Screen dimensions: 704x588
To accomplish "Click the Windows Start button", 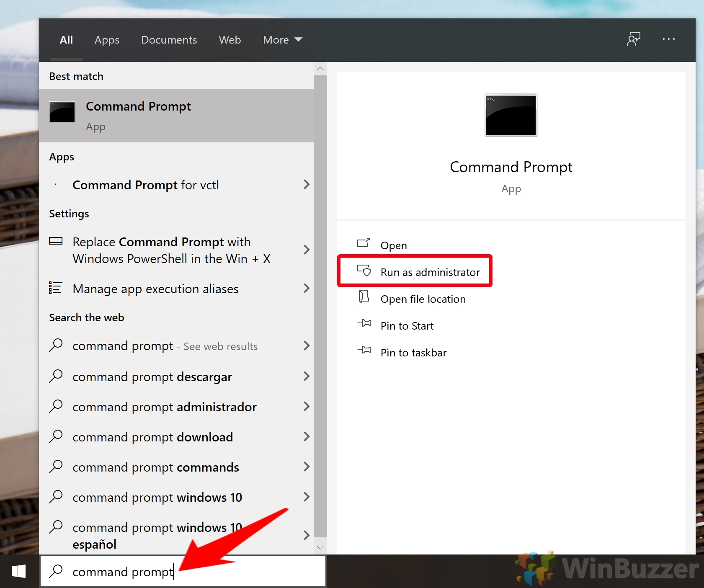I will click(x=19, y=571).
